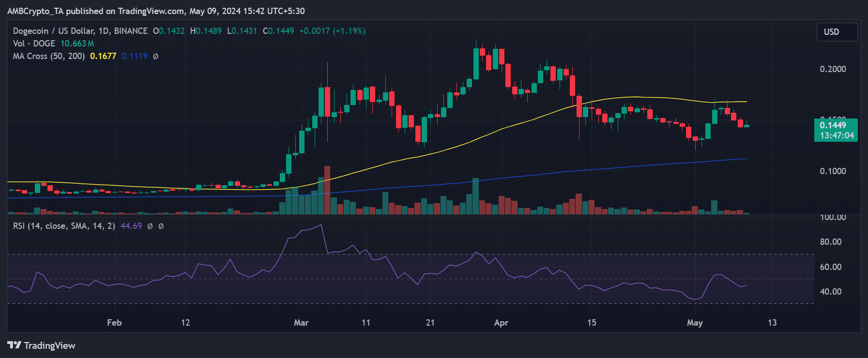
Task: Click the RSI value 44.69
Action: coord(131,226)
